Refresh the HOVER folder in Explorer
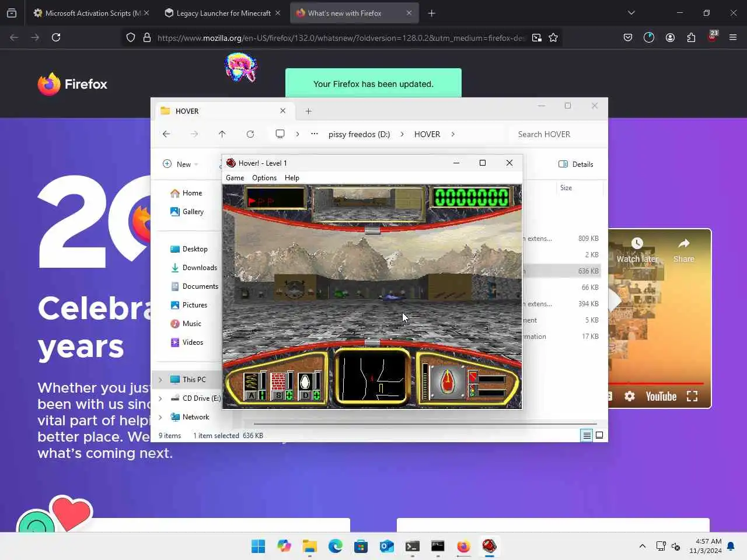This screenshot has height=560, width=747. click(250, 134)
